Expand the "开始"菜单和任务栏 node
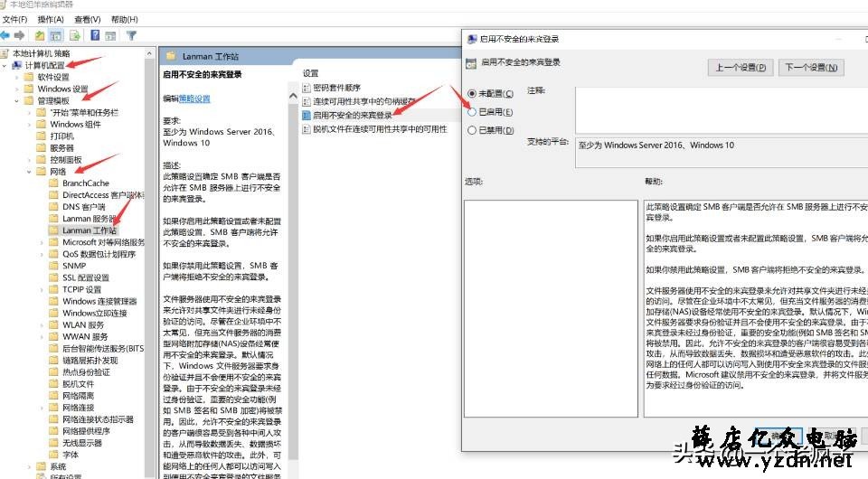The width and height of the screenshot is (868, 479). pyautogui.click(x=29, y=112)
